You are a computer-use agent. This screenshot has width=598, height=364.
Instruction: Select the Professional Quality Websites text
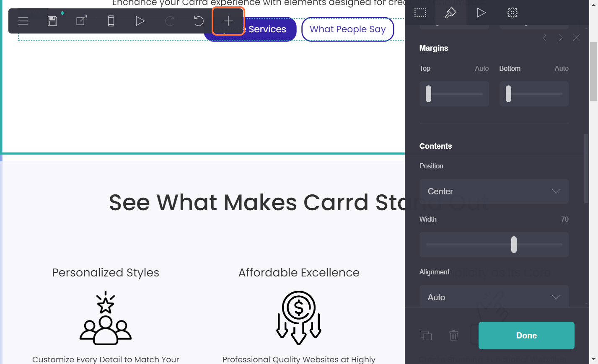pyautogui.click(x=299, y=359)
